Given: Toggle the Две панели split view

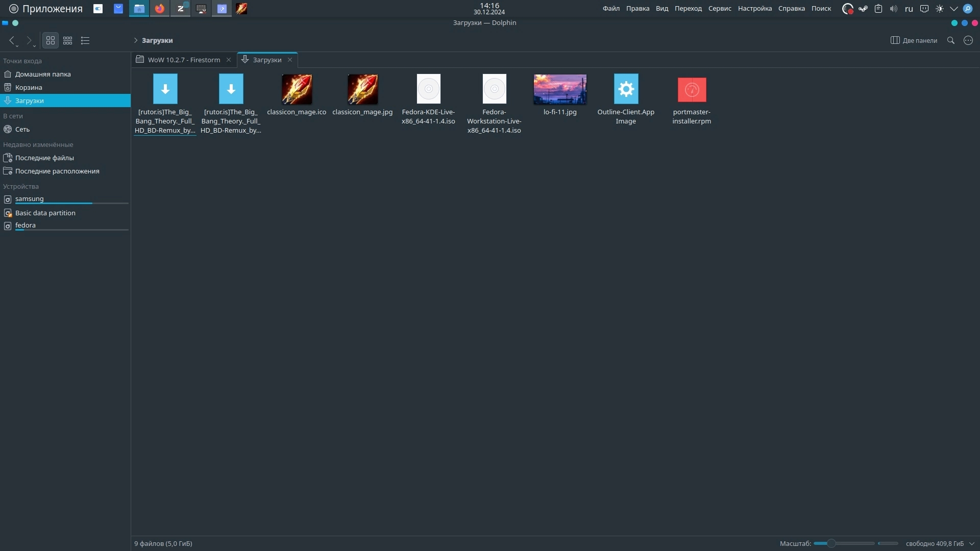Looking at the screenshot, I should coord(914,40).
